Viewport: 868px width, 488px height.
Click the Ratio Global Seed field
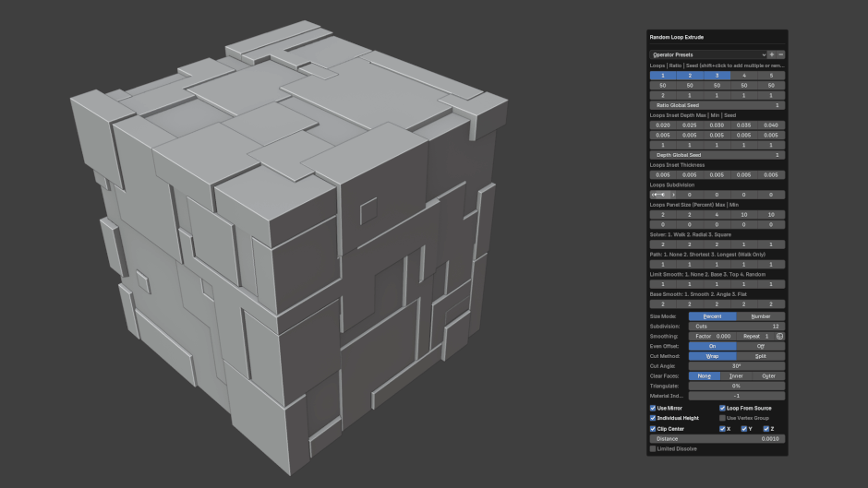click(717, 105)
